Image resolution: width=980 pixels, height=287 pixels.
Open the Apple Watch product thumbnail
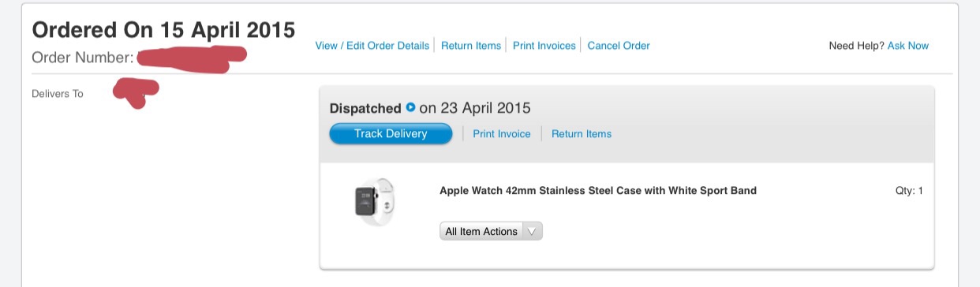(x=374, y=201)
